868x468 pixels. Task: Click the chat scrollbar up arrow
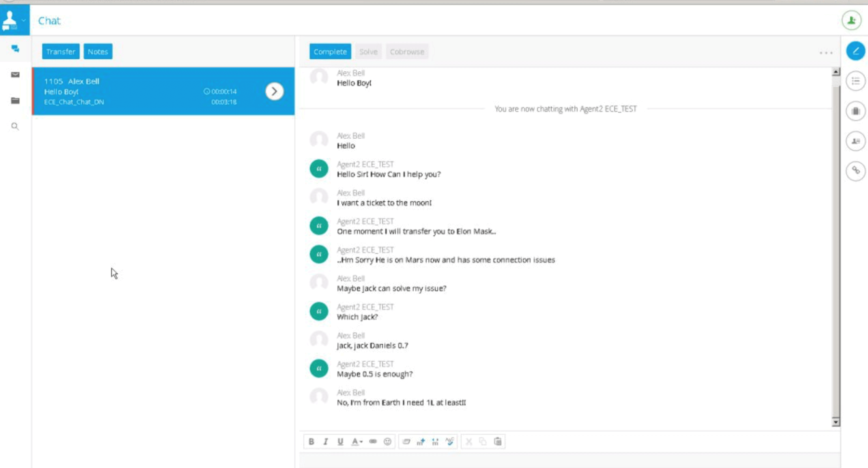coord(836,72)
